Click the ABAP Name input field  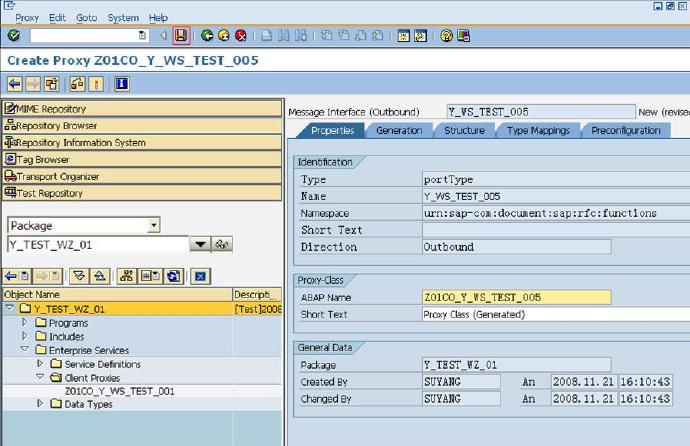517,297
